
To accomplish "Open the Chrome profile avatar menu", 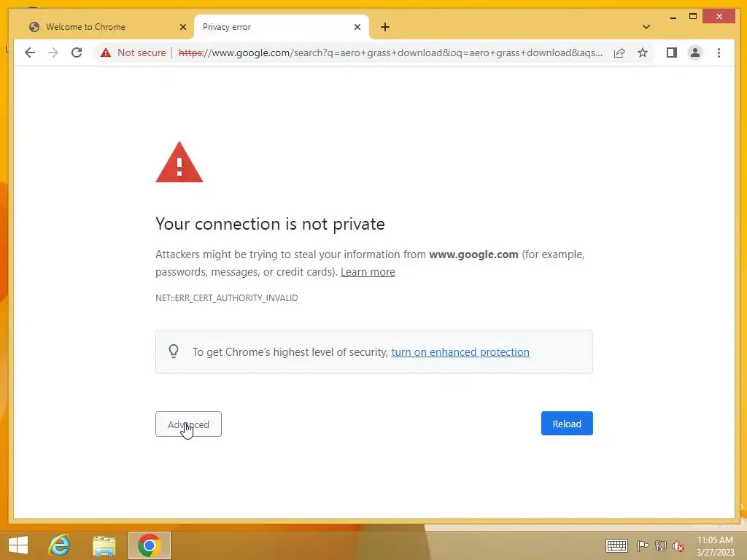I will click(695, 52).
